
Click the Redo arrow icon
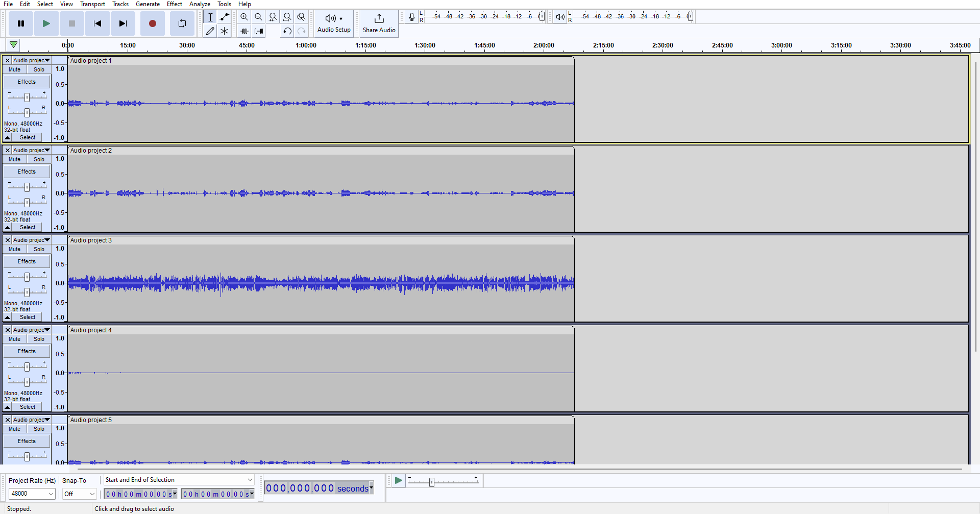tap(302, 31)
